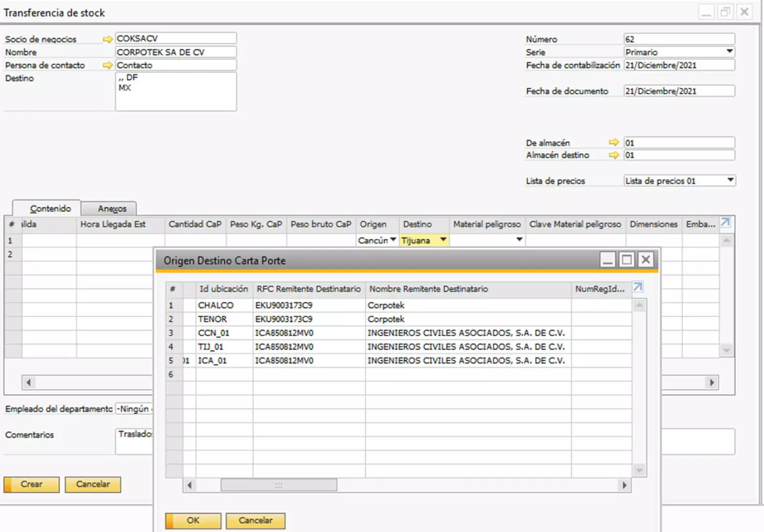Expand the Destino Tijuana dropdown

(x=443, y=240)
